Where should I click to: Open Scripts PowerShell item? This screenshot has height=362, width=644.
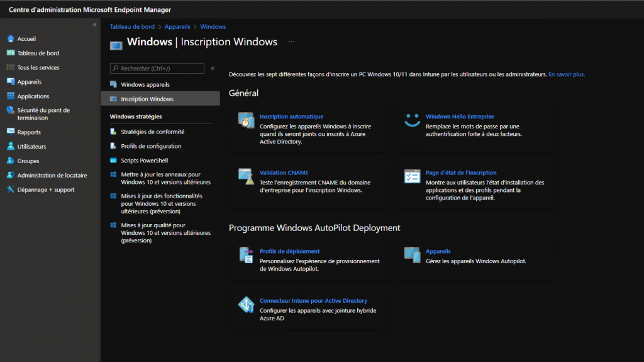tap(144, 161)
